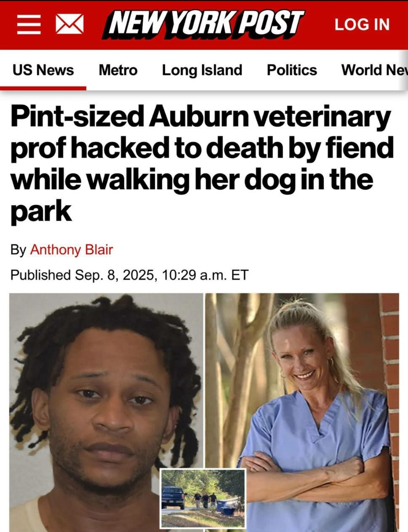
Task: Click the LOG IN link
Action: click(362, 25)
